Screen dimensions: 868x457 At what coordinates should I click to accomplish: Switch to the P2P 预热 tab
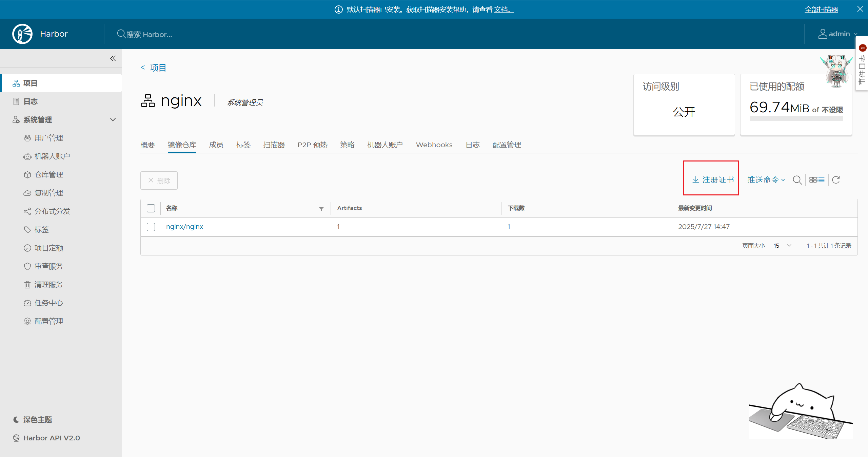313,145
